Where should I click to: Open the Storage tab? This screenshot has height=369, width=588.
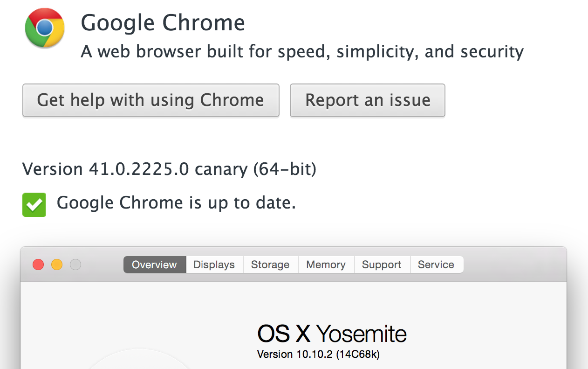270,265
